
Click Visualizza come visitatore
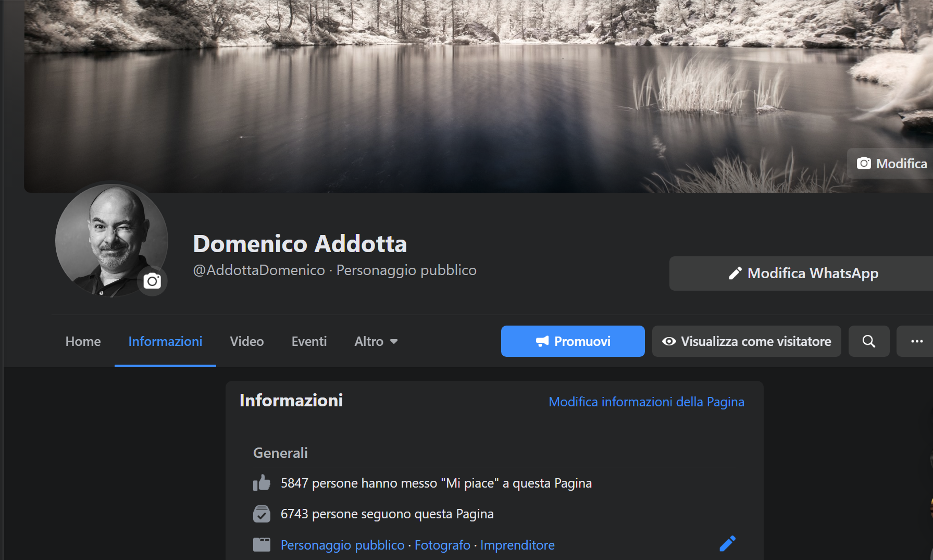coord(747,341)
